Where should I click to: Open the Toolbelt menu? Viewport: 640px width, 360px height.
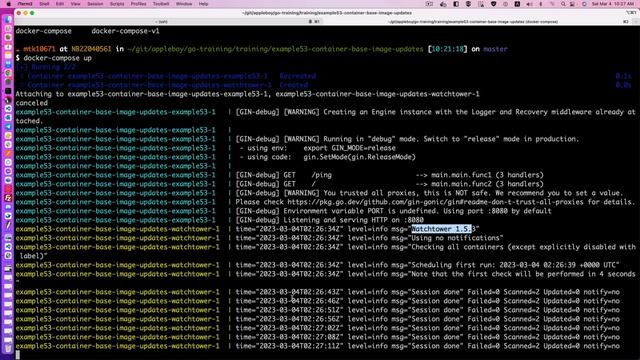pyautogui.click(x=161, y=4)
